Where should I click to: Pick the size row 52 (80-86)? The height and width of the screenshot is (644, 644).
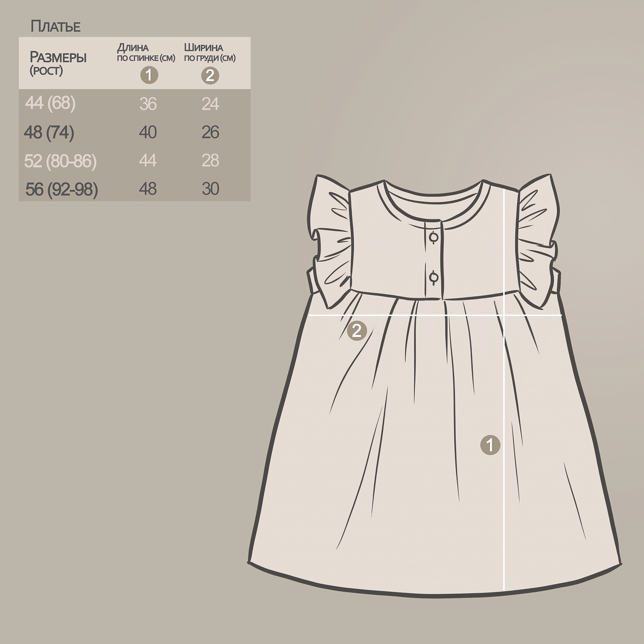coord(60,161)
